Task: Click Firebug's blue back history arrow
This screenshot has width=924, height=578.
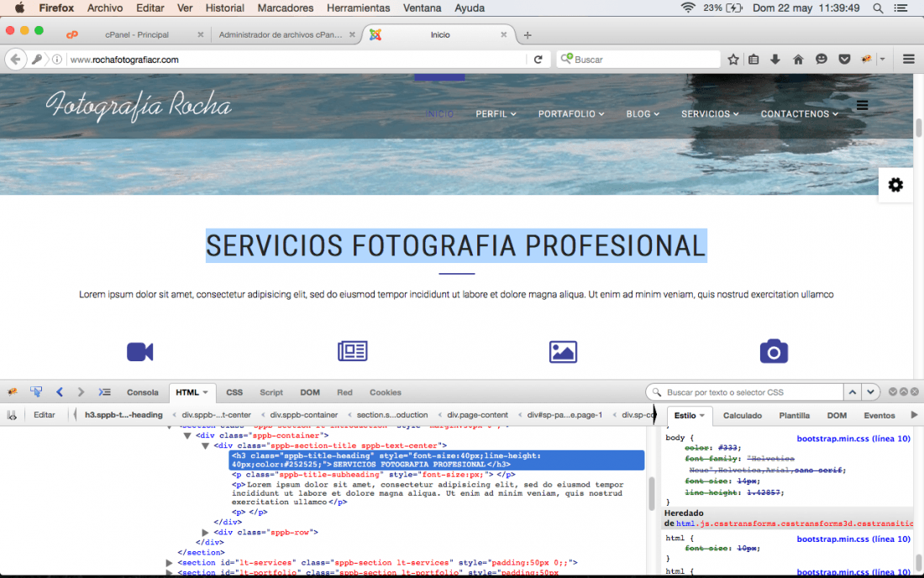Action: click(60, 391)
